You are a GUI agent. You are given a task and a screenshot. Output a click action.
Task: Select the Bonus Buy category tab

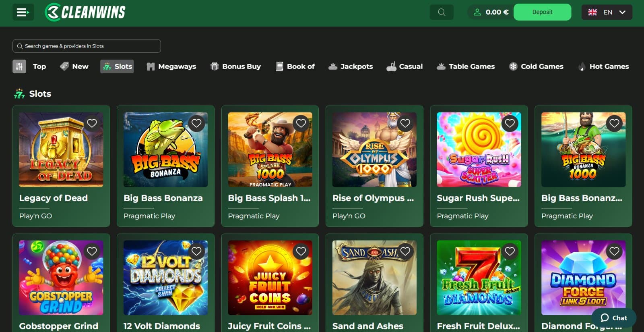pos(235,66)
